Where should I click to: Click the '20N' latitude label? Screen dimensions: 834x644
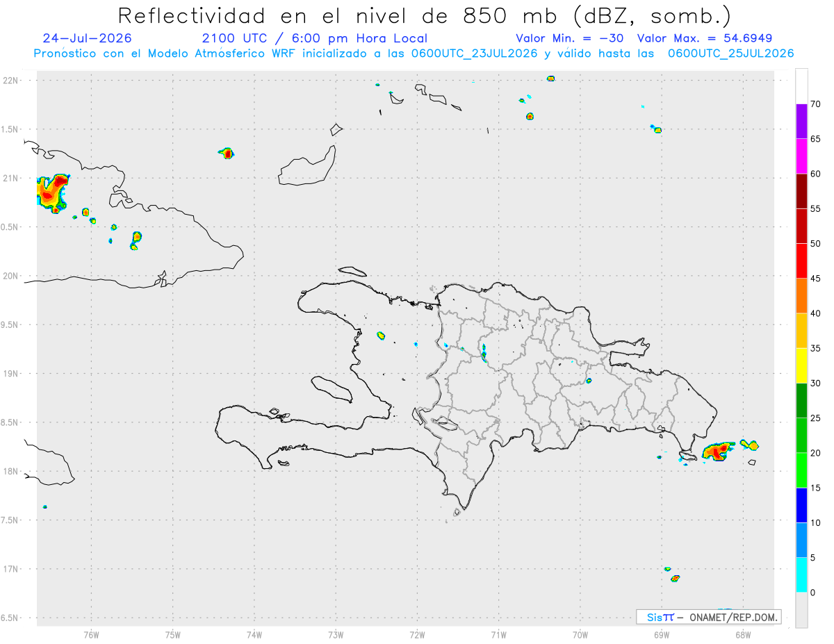pyautogui.click(x=10, y=276)
